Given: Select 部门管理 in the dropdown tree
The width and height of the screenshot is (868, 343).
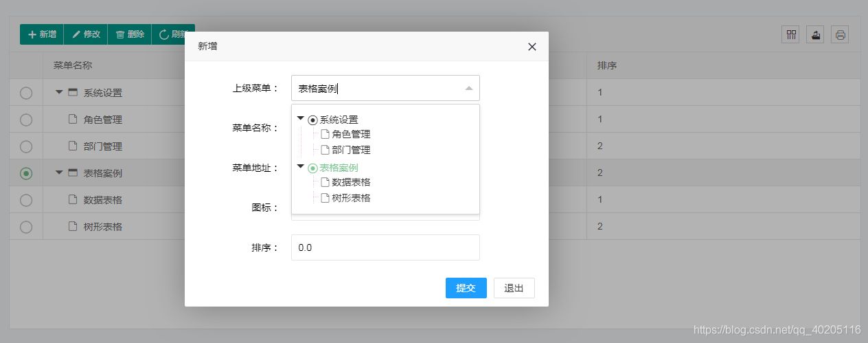Looking at the screenshot, I should coord(350,150).
